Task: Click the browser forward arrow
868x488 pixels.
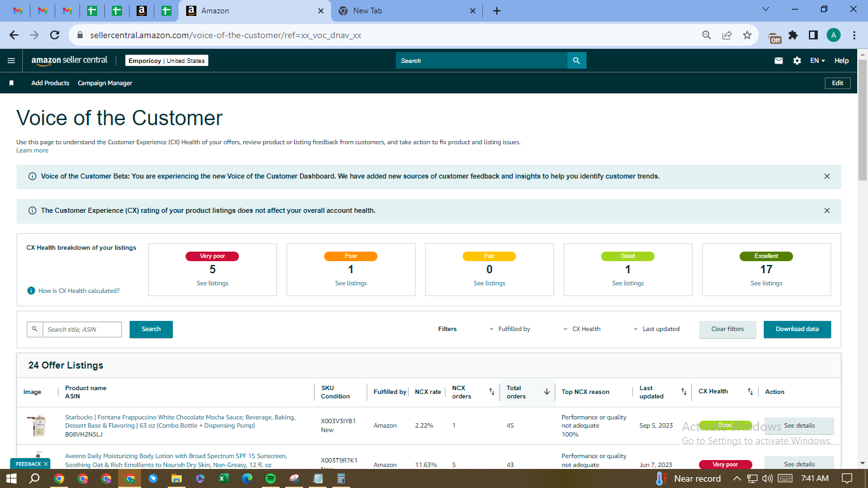Action: (x=35, y=35)
